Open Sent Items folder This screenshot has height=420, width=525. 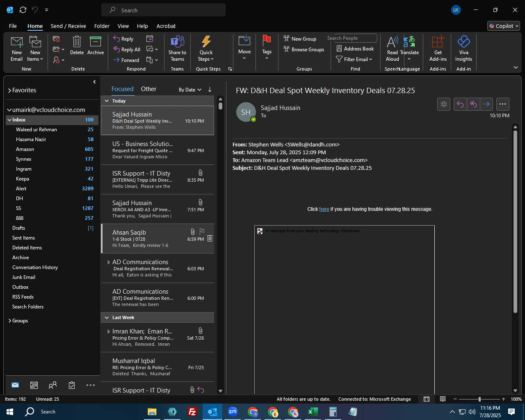click(x=23, y=238)
